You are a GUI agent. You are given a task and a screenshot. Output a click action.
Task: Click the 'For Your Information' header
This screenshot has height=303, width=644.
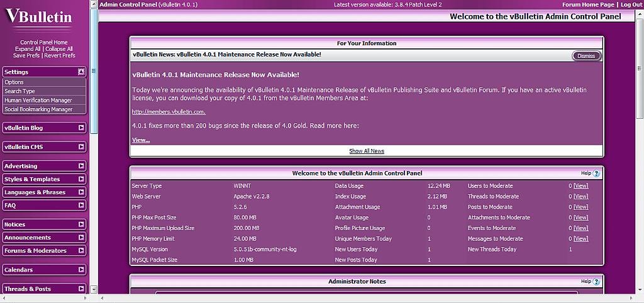[x=367, y=43]
